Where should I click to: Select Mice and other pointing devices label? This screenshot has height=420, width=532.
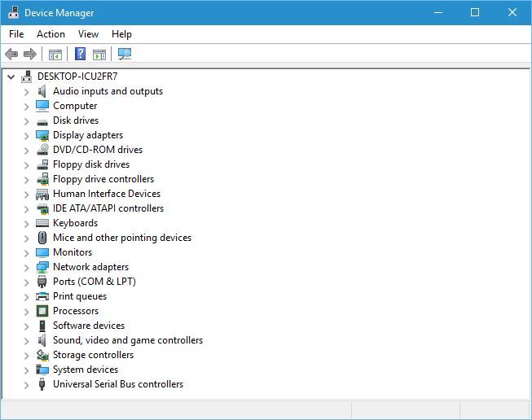tap(122, 238)
